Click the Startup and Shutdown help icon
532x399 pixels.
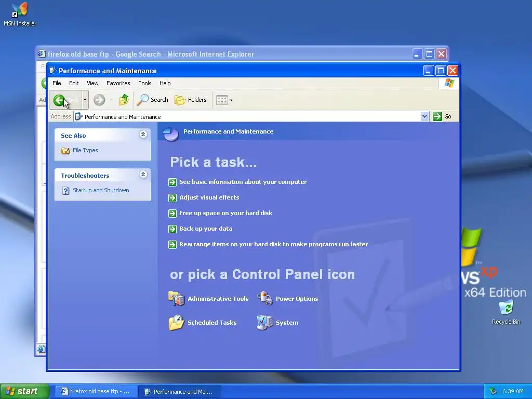coord(66,191)
